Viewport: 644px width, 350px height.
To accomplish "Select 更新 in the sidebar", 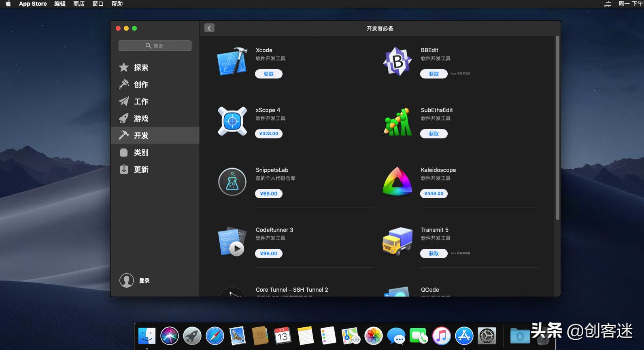I will coord(155,170).
